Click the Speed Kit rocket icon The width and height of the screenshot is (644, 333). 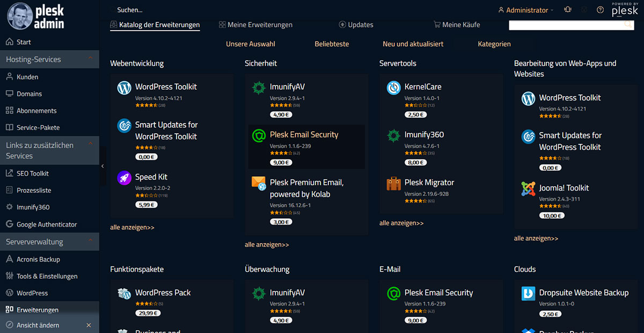click(124, 178)
